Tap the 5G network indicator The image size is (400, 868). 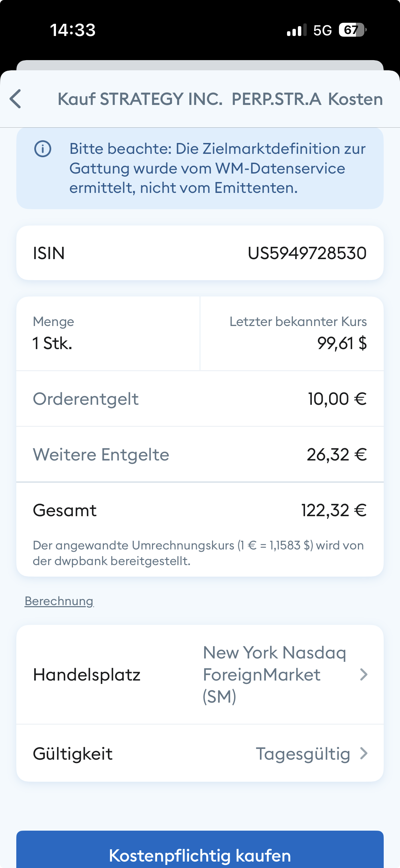pyautogui.click(x=322, y=30)
